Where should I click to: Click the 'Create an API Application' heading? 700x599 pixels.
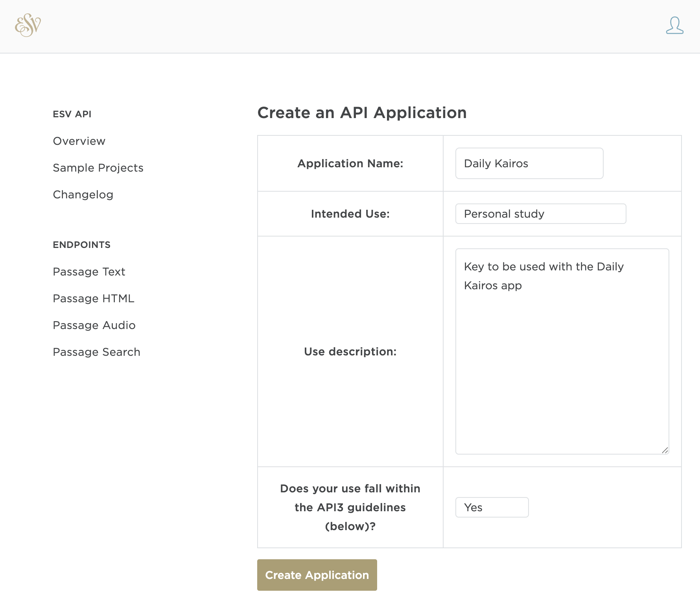(362, 113)
